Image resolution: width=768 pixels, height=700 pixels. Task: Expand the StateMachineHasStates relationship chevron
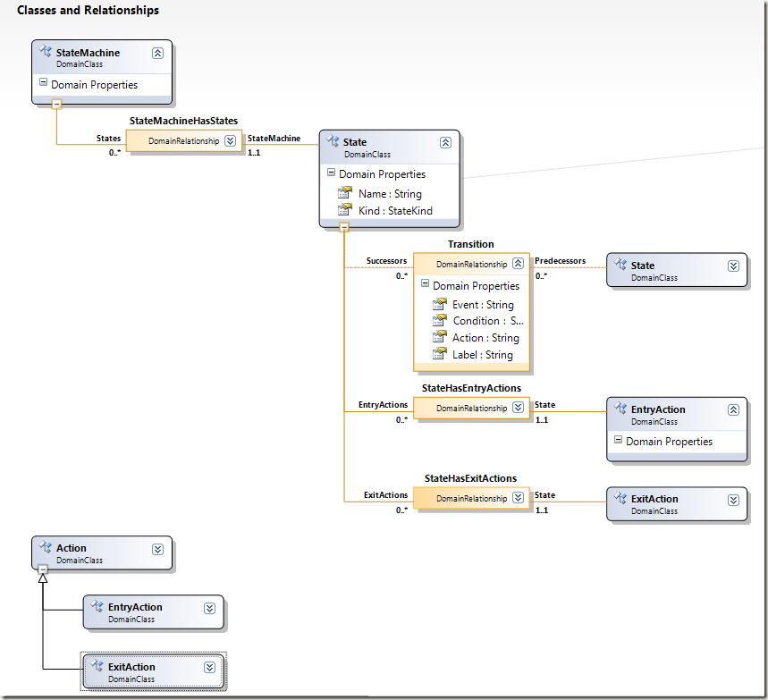pos(230,141)
